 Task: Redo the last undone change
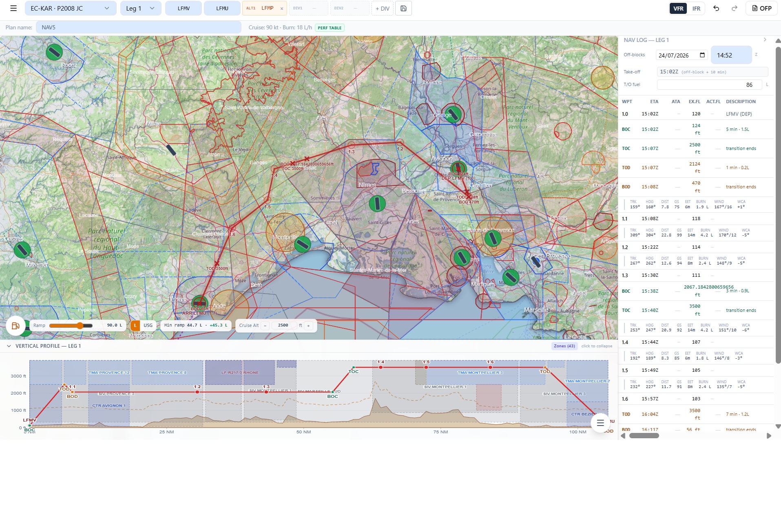(x=734, y=8)
